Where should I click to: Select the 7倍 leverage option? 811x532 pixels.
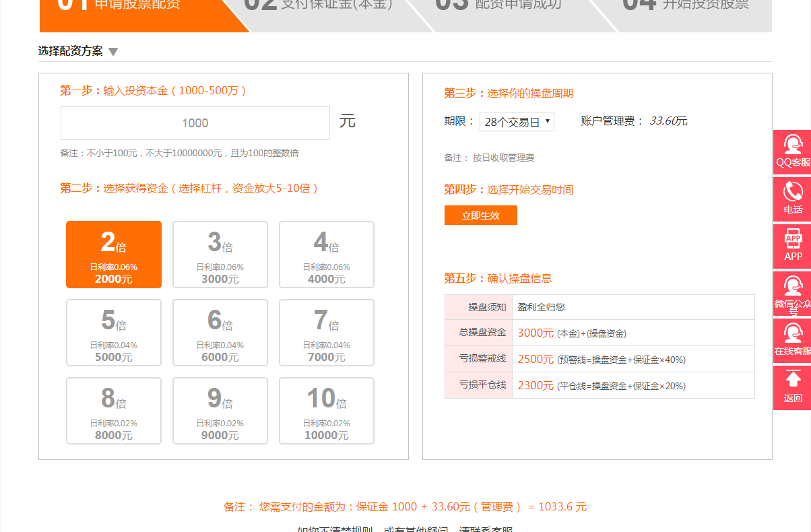coord(327,333)
